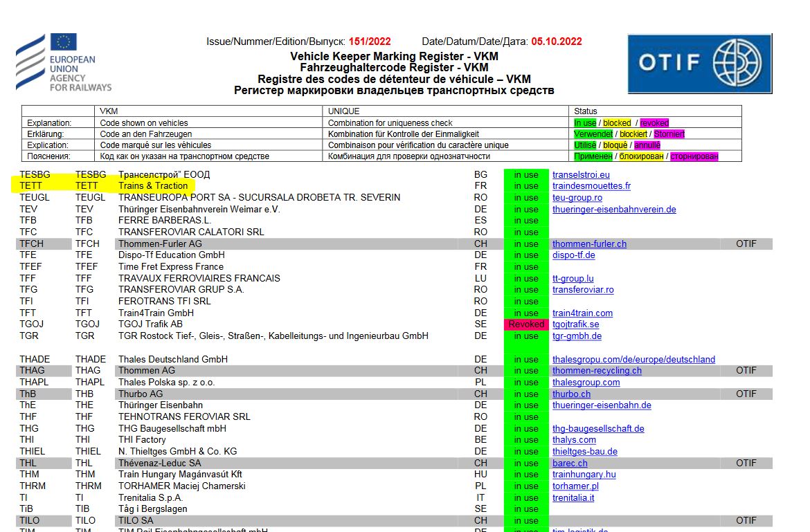Screen dimensions: 810x532
Task: Click 'Tåg i Bergslagen' name
Action: (152, 508)
